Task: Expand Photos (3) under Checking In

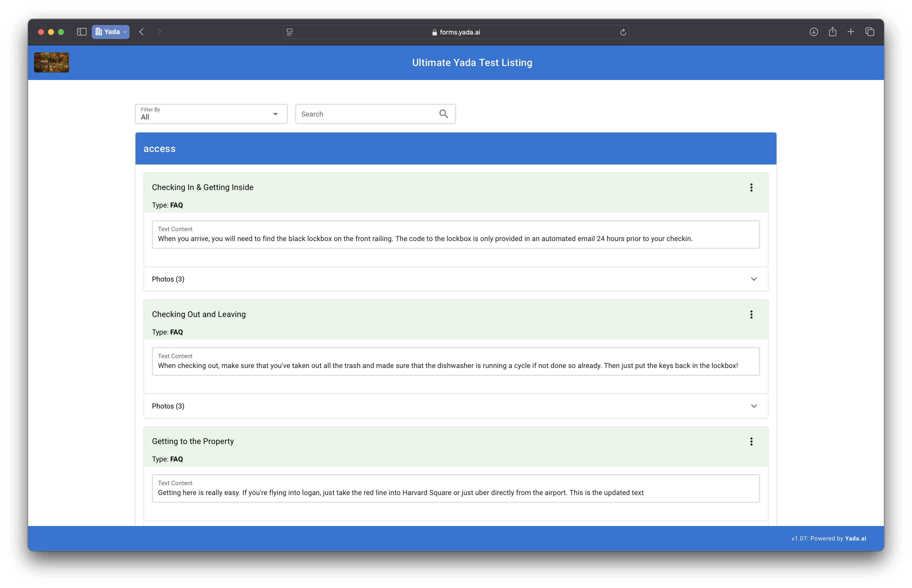Action: point(455,279)
